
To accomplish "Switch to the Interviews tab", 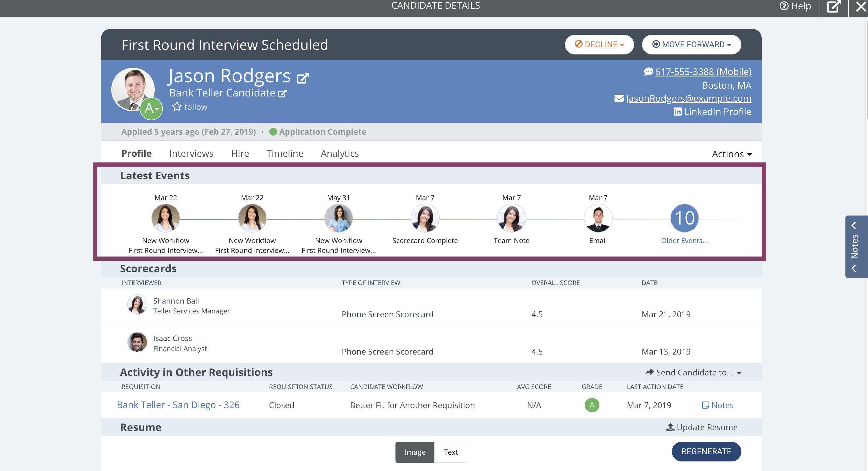I will coord(191,153).
